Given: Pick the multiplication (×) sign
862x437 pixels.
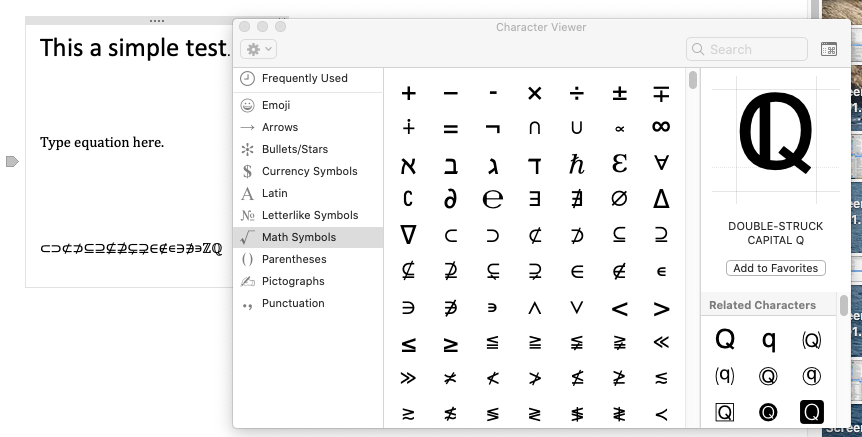Looking at the screenshot, I should [534, 93].
